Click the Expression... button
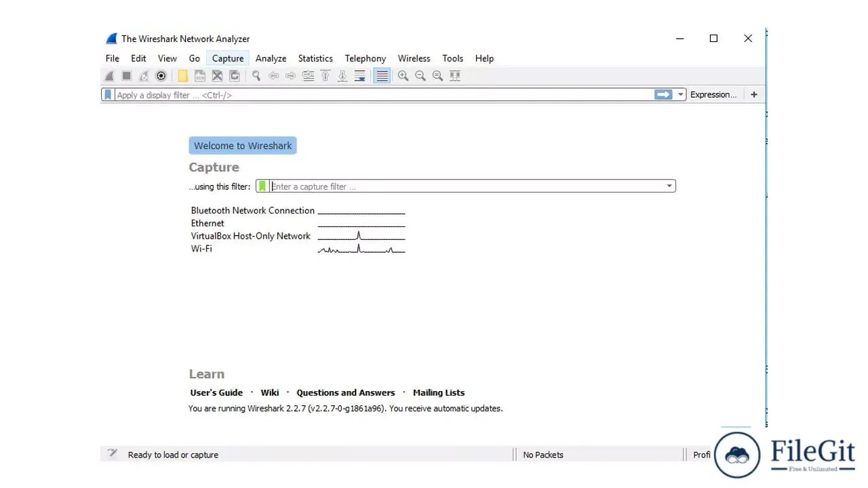Screen dimensions: 868x488 pos(713,95)
